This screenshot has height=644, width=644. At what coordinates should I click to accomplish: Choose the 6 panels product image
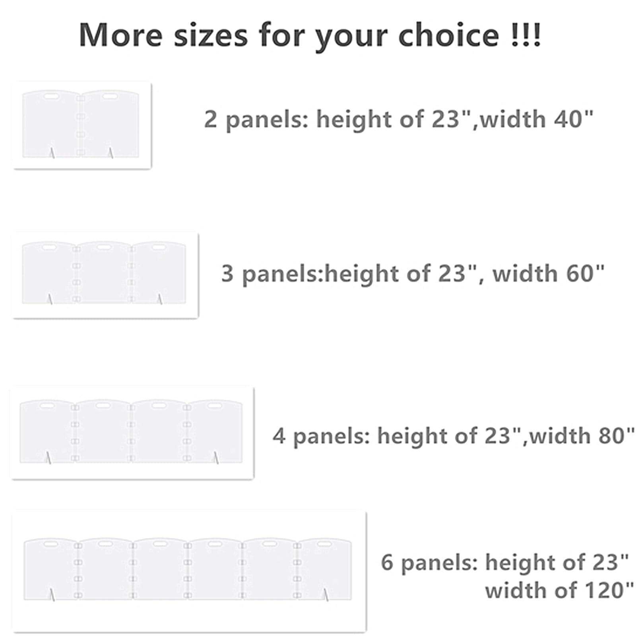[x=189, y=571]
